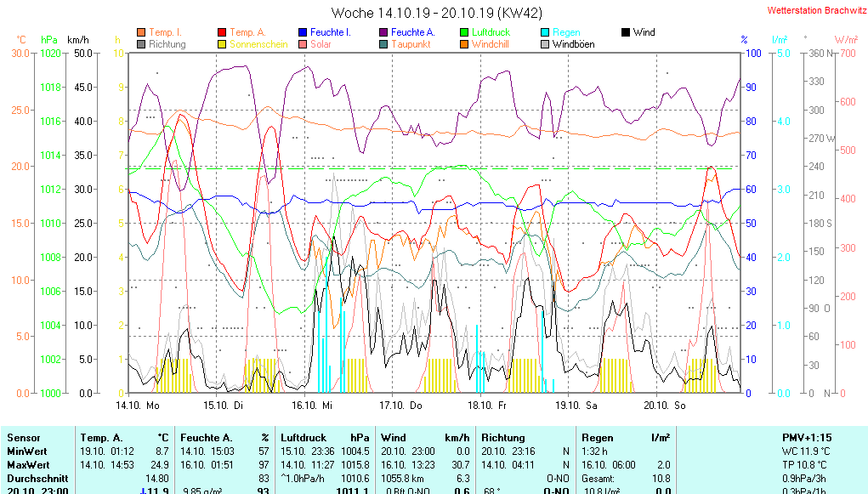Click the Regen column header in table
Image resolution: width=868 pixels, height=494 pixels.
(x=597, y=437)
